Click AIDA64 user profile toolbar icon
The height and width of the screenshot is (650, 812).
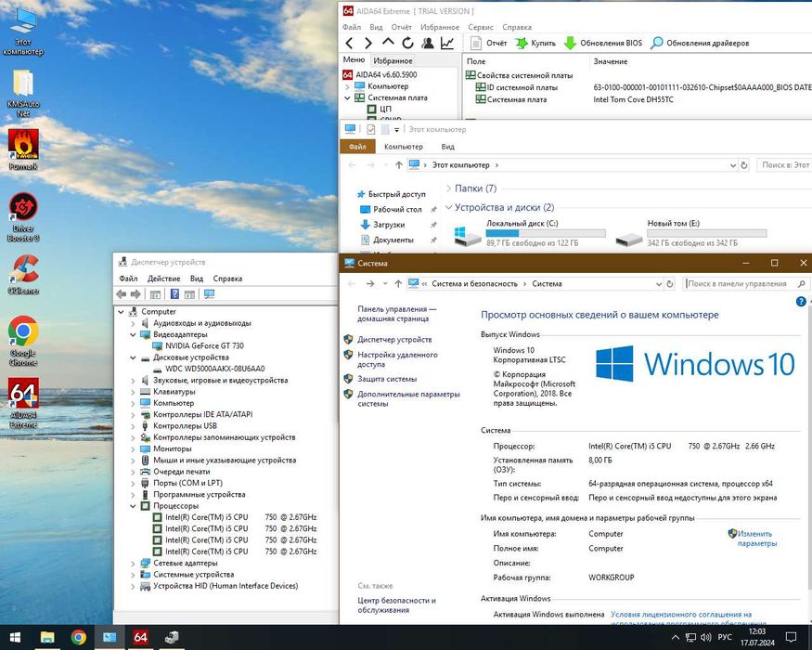(x=428, y=43)
